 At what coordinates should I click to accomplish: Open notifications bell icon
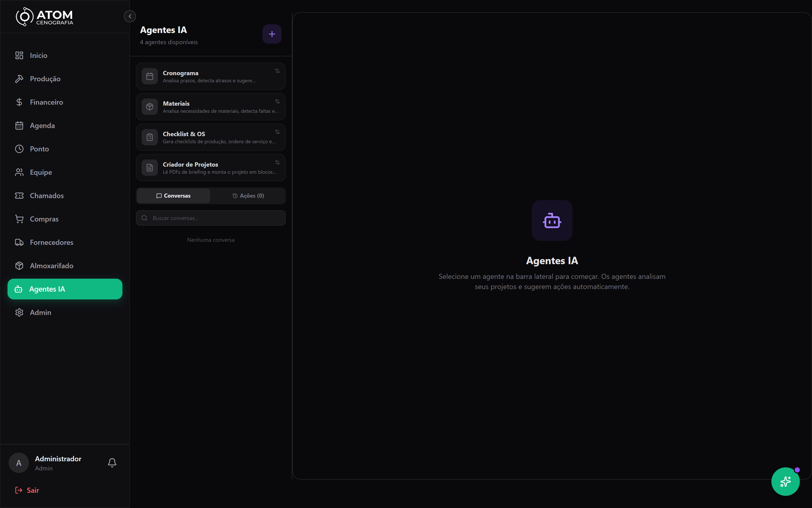pyautogui.click(x=112, y=463)
